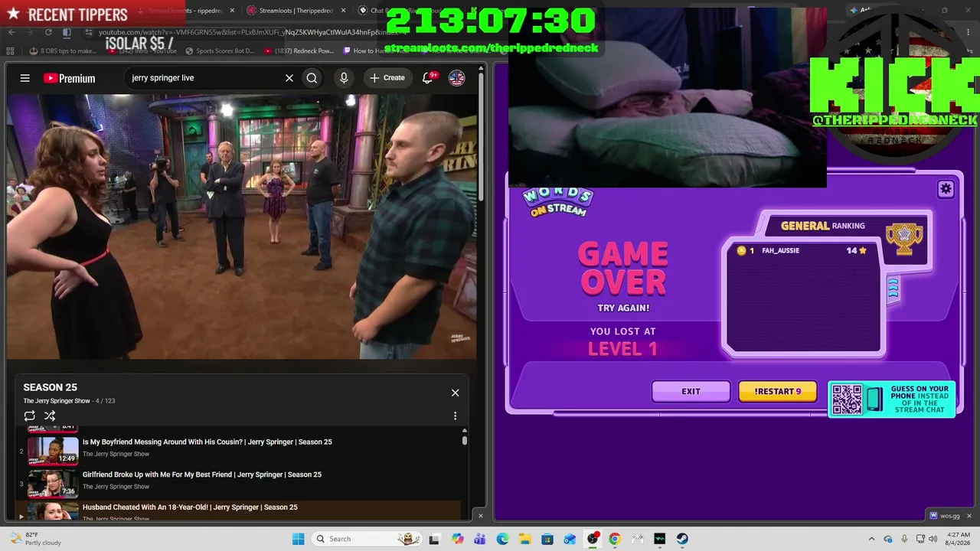The image size is (980, 551).
Task: Open 'The Jerry Springer Show' playlist channel link
Action: point(57,401)
